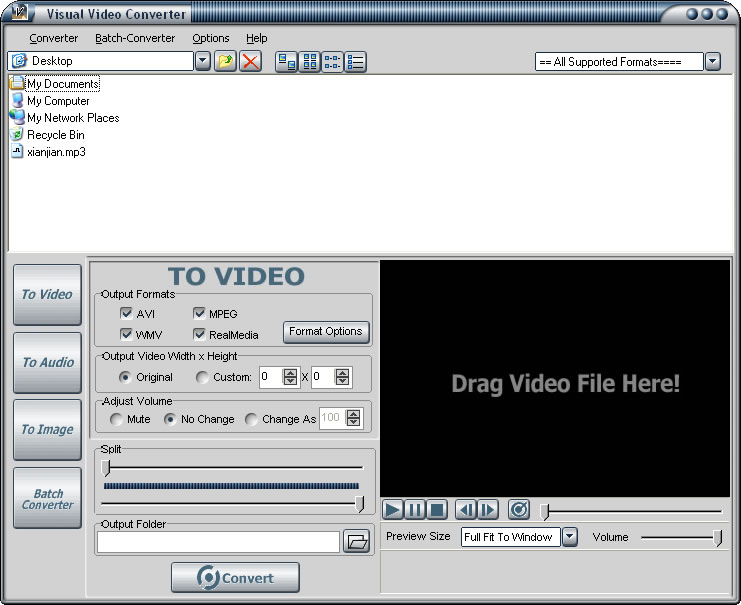Click the green up-folder icon

(x=227, y=62)
